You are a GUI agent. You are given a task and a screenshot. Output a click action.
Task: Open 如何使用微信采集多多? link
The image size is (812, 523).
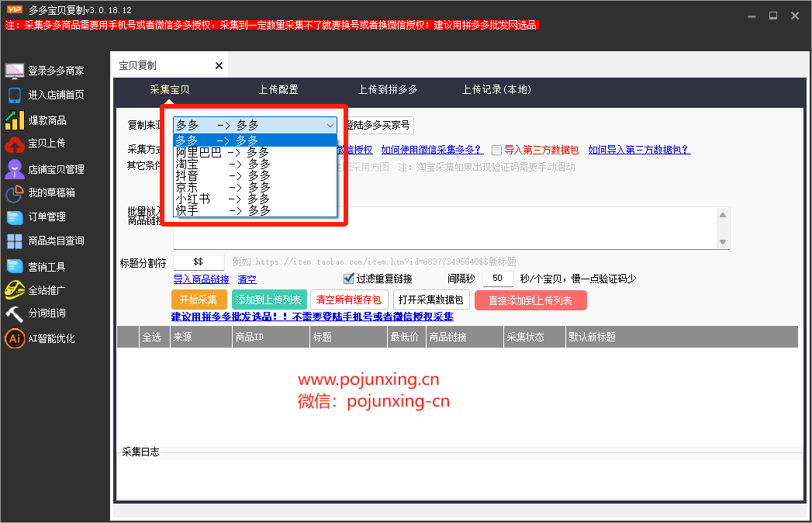click(432, 150)
